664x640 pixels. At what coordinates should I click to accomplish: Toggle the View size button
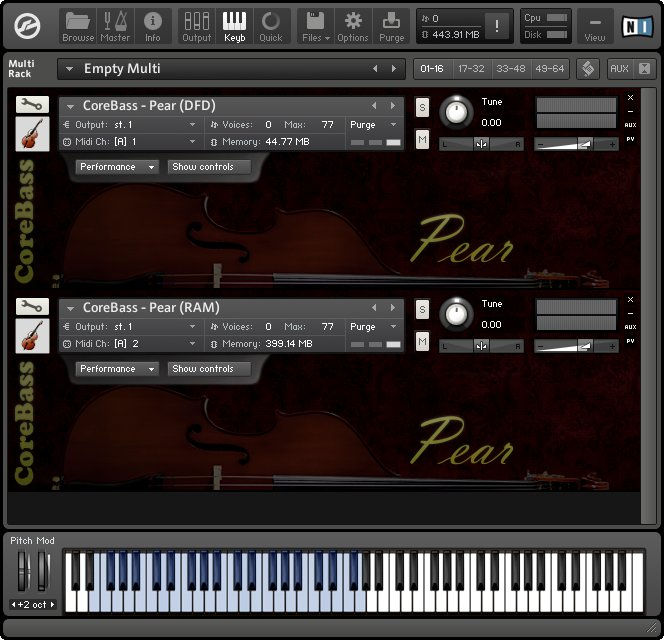tap(595, 26)
